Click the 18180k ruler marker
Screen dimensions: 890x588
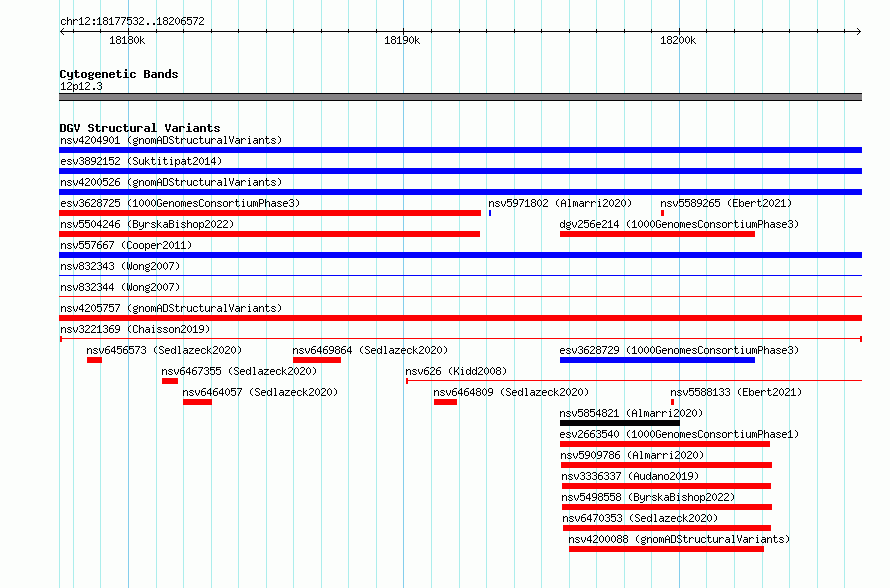(x=127, y=40)
